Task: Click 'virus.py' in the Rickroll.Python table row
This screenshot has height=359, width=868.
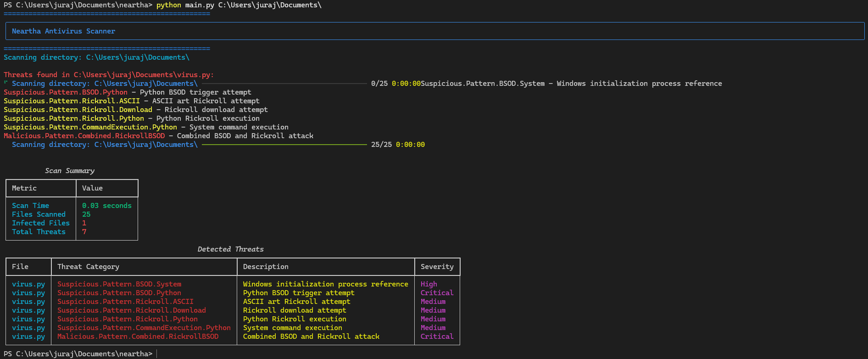Action: 28,319
